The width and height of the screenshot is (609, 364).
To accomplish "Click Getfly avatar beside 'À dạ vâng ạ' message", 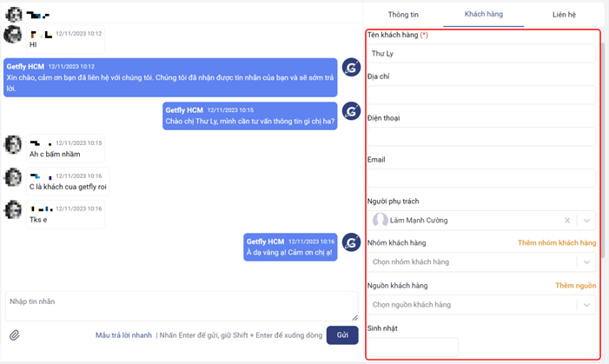I will point(351,242).
